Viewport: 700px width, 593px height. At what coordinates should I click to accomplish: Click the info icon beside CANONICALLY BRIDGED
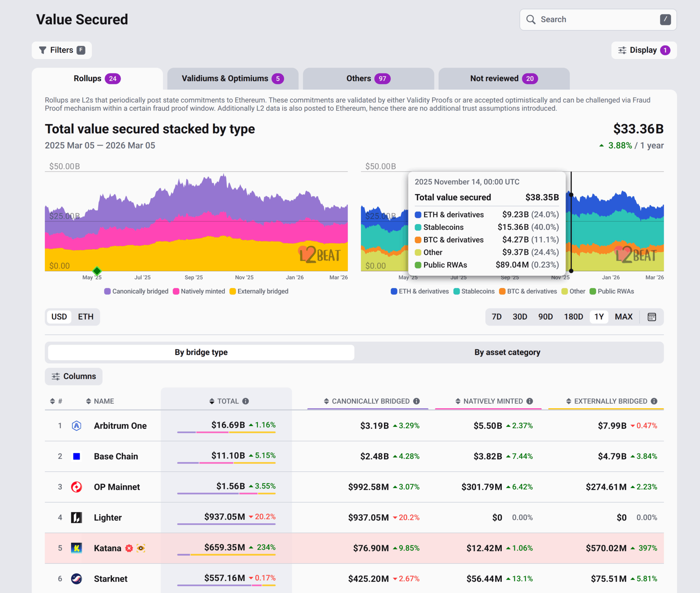pyautogui.click(x=416, y=401)
